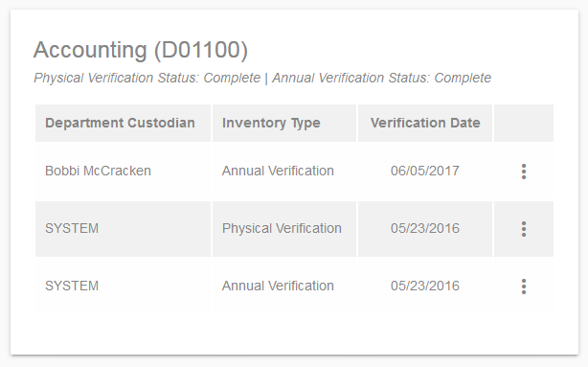Sort by Department Custodian column header
The image size is (588, 367).
[x=120, y=123]
